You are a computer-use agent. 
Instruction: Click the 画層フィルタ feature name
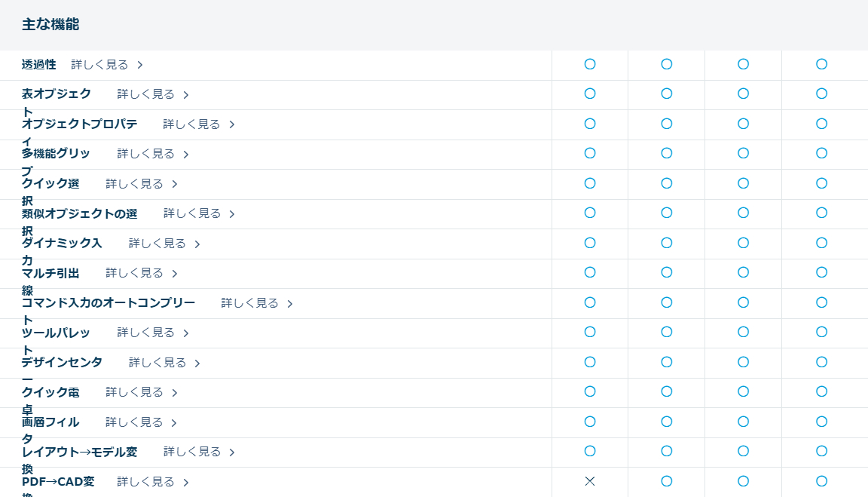50,422
